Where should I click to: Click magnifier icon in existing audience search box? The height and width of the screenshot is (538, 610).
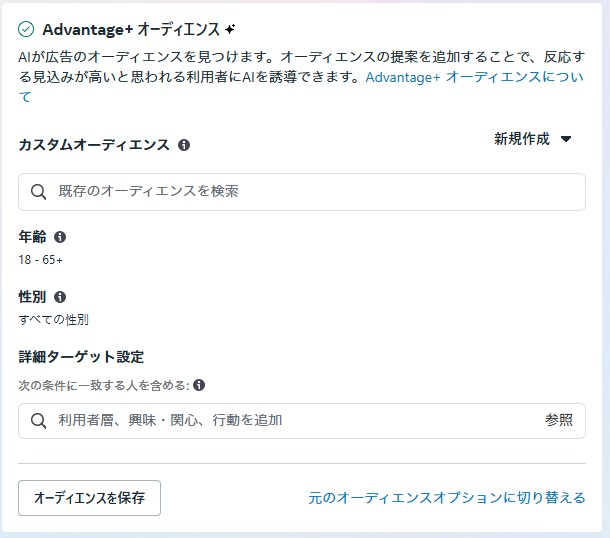pyautogui.click(x=39, y=191)
